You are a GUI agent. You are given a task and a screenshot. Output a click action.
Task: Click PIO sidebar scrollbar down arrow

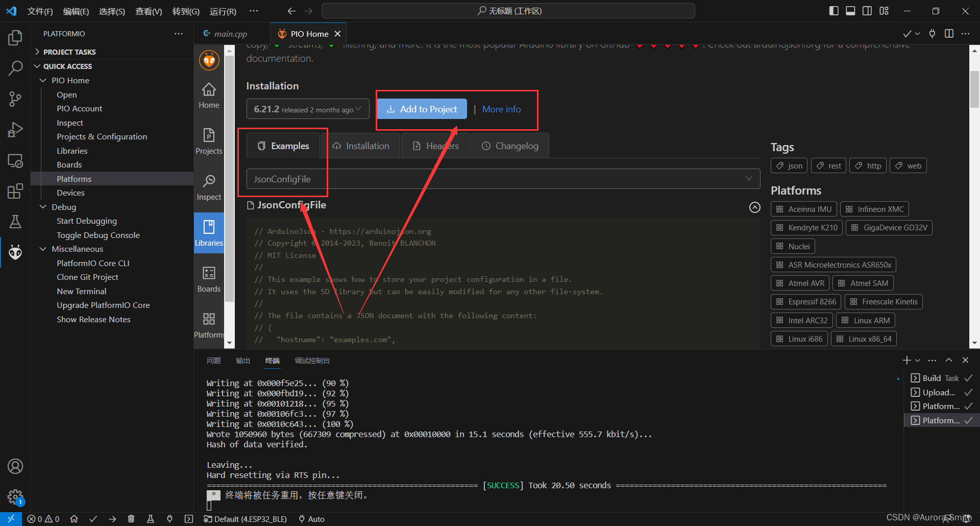229,343
